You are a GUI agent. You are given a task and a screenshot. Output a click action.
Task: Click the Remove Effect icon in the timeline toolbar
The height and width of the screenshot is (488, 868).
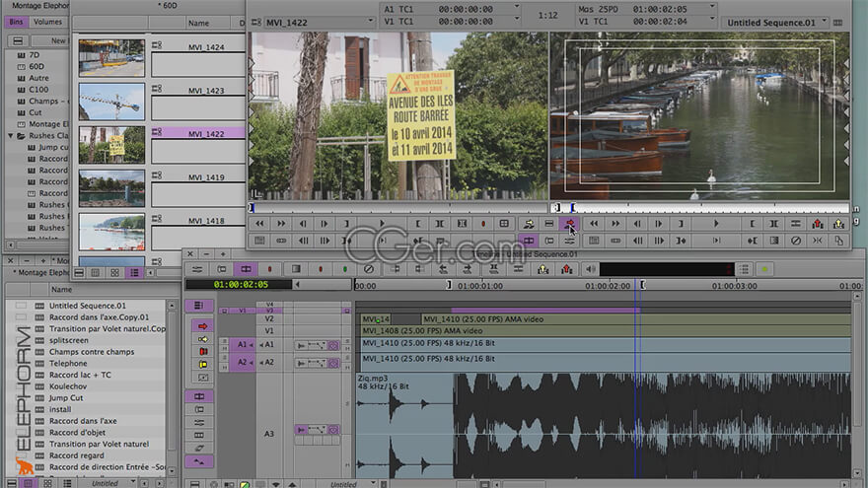pyautogui.click(x=369, y=269)
